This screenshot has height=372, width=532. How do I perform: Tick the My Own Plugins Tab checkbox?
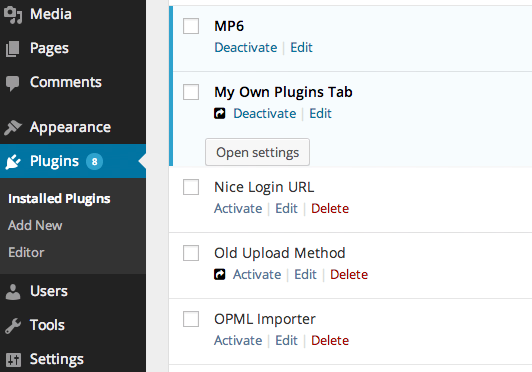(191, 92)
